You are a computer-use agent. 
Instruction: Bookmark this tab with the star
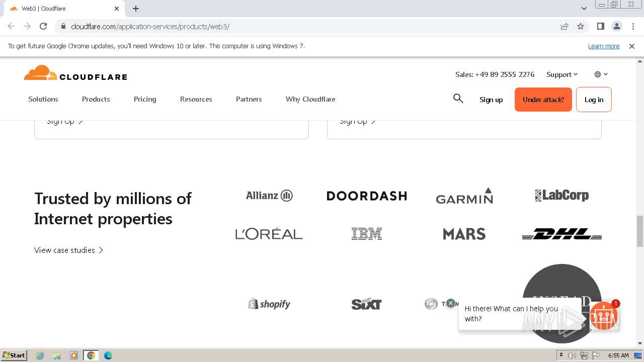click(x=581, y=26)
